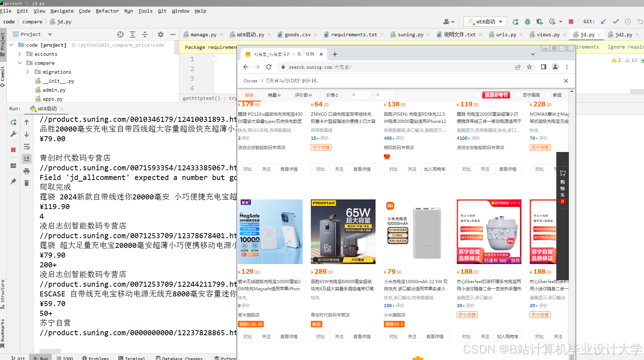Go back in Chrome browser
This screenshot has width=644, height=360.
246,67
